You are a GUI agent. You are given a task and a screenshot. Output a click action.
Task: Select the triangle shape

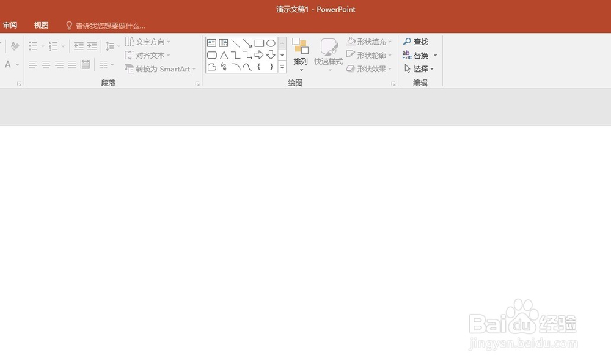tap(224, 55)
